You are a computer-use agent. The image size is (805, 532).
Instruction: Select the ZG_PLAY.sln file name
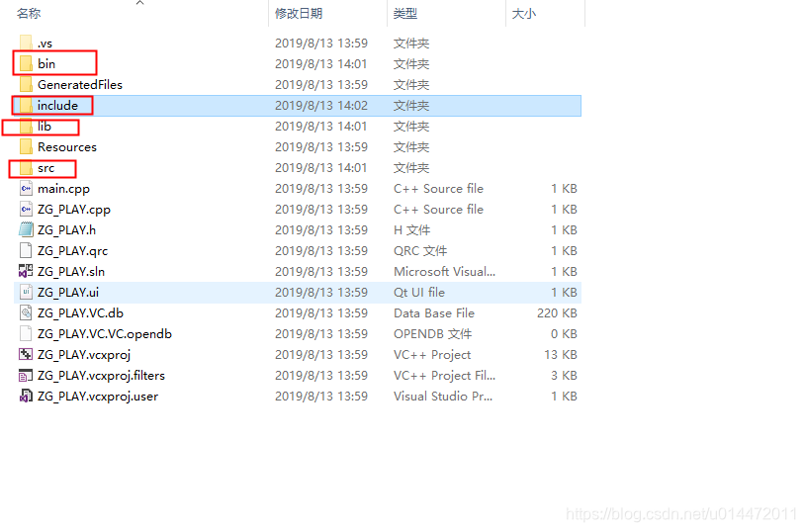pos(71,272)
